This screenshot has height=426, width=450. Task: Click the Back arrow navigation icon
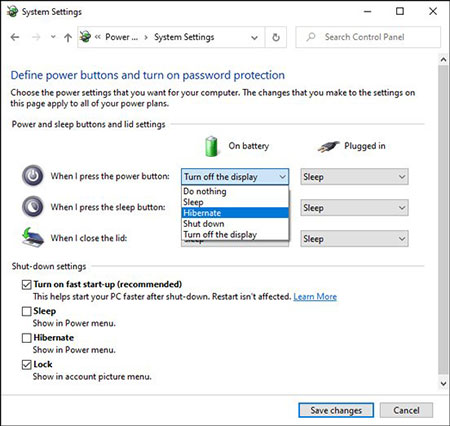[x=15, y=37]
